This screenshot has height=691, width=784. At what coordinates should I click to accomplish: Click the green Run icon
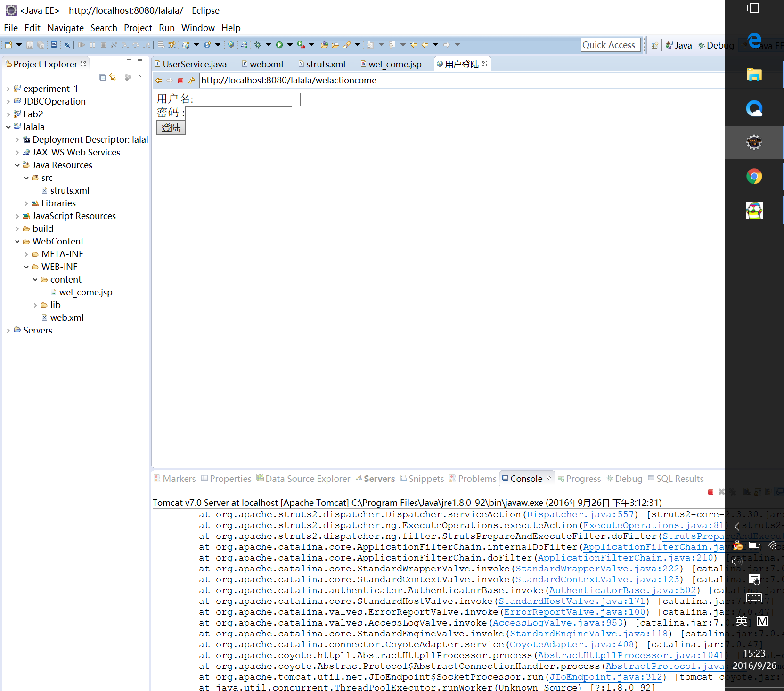click(x=279, y=45)
